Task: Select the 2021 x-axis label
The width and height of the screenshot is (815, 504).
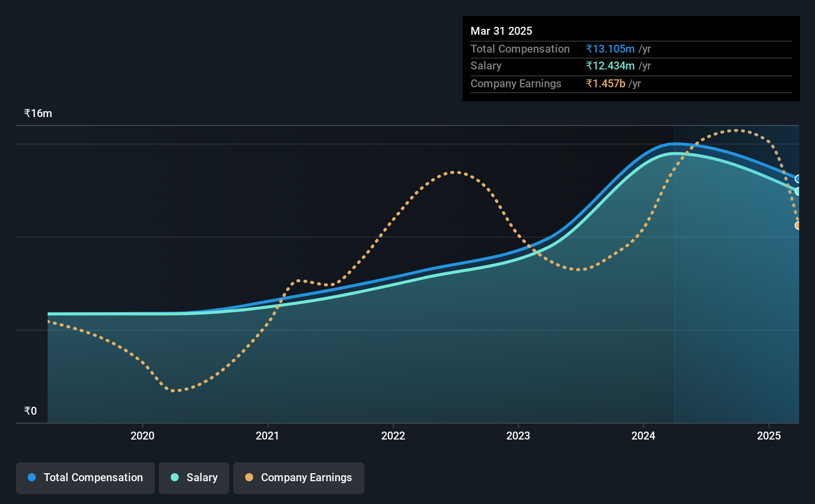Action: coord(268,436)
